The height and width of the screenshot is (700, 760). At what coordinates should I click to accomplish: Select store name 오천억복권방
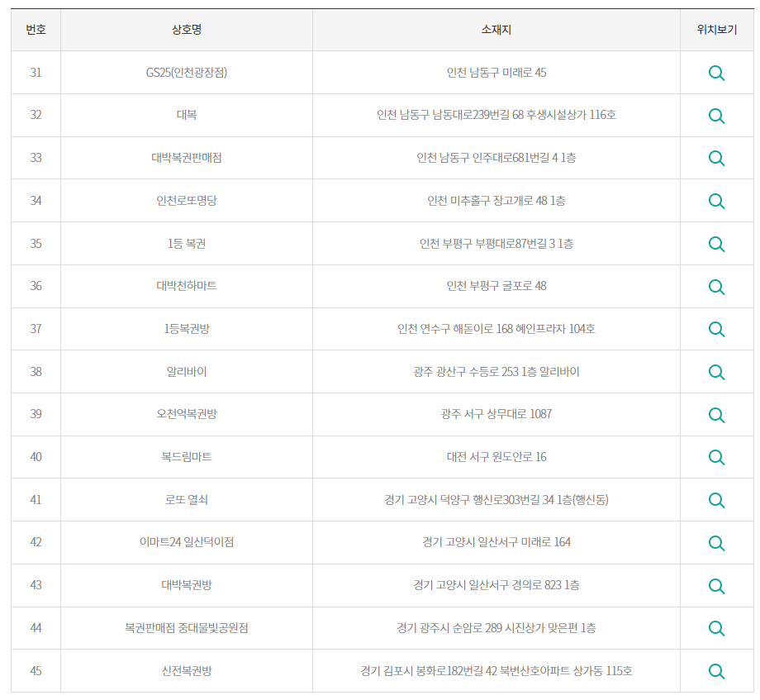click(x=187, y=413)
